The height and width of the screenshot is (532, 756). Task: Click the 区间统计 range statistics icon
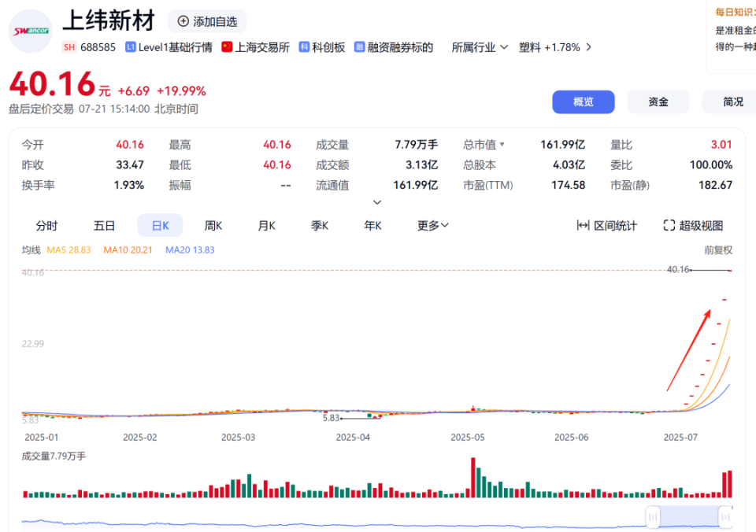click(x=583, y=226)
